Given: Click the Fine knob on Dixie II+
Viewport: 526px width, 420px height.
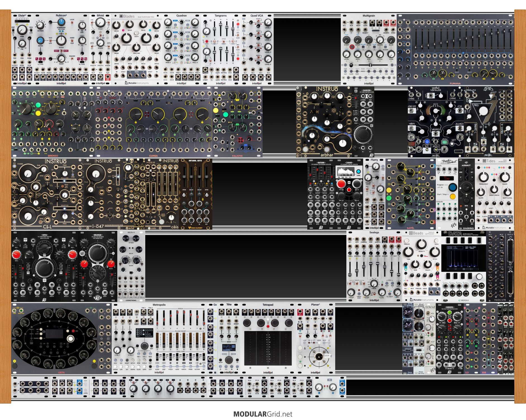Looking at the screenshot, I should (x=22, y=30).
